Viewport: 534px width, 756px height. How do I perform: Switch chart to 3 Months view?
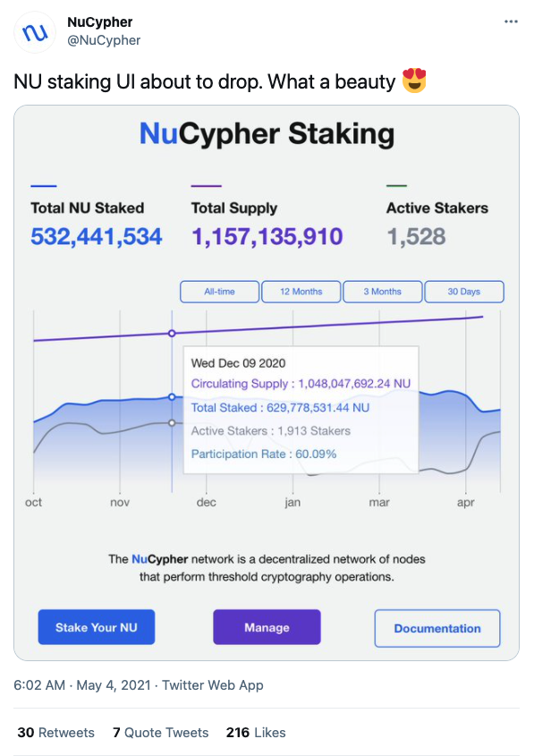383,292
